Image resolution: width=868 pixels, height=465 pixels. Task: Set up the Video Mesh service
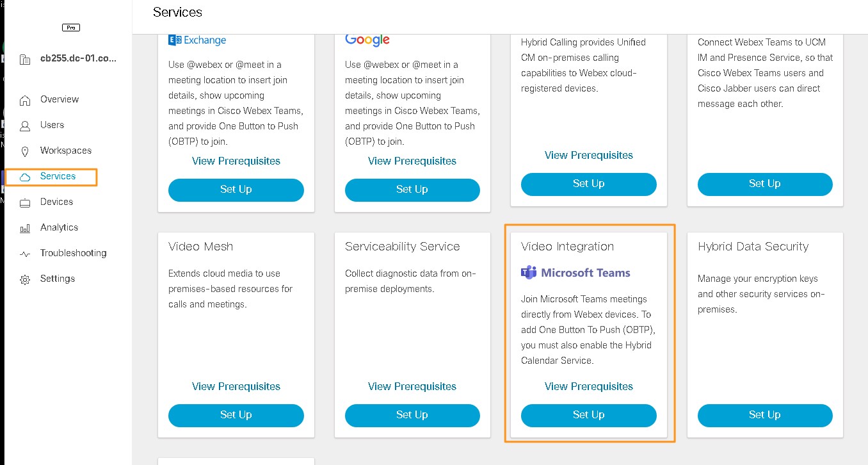(236, 415)
